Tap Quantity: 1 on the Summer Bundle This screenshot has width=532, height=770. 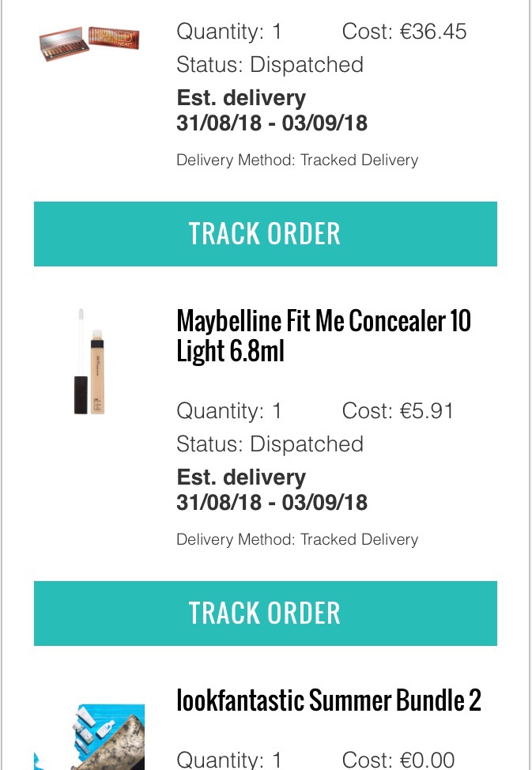click(x=229, y=759)
